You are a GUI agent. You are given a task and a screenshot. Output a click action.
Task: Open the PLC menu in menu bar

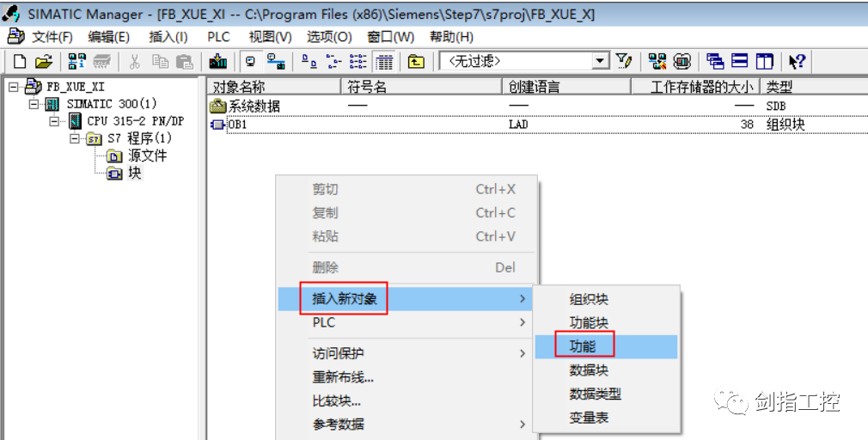point(218,37)
